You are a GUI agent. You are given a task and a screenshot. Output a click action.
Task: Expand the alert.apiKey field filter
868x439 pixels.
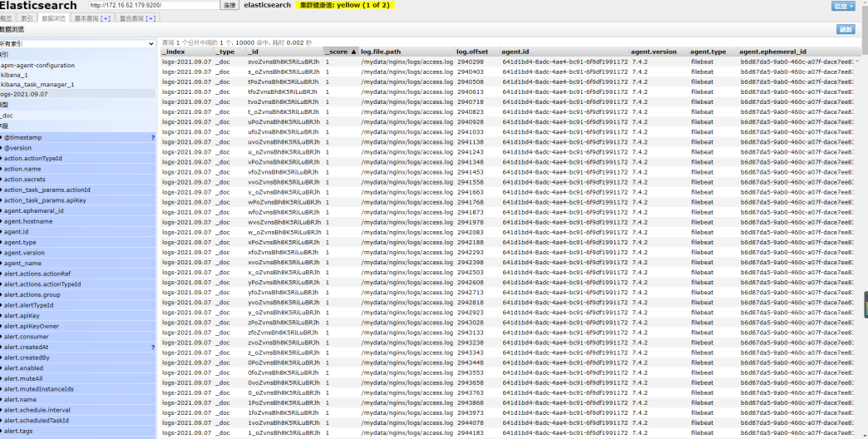(x=77, y=316)
